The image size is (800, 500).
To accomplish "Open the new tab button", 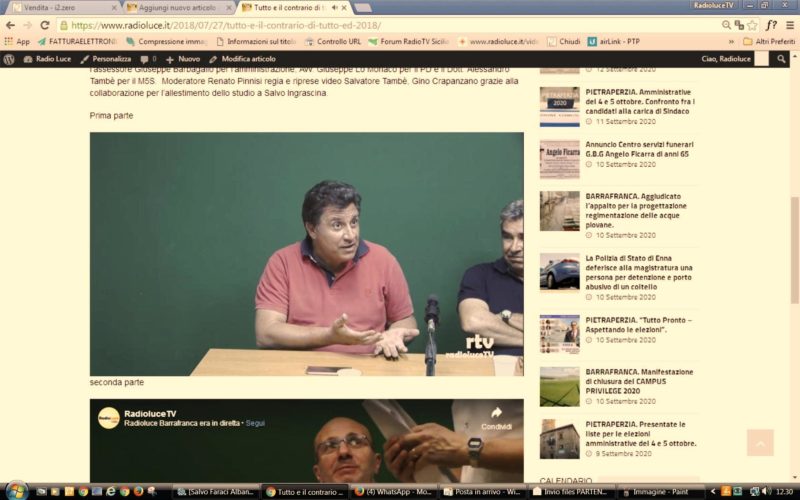I will point(362,8).
